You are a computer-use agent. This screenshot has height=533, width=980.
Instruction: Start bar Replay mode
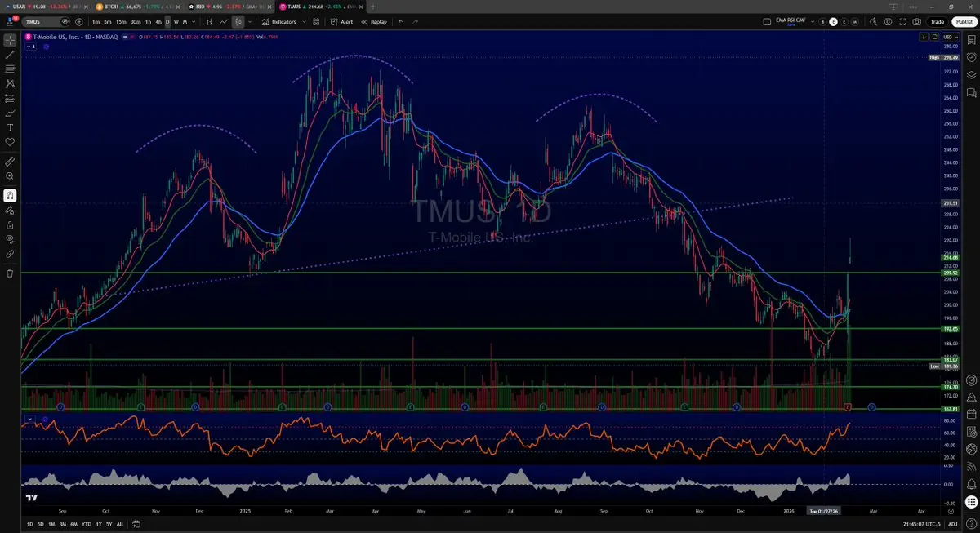[x=374, y=22]
